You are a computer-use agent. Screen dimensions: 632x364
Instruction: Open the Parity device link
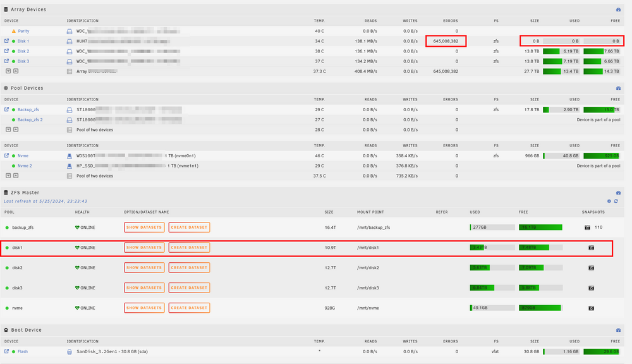[x=23, y=31]
